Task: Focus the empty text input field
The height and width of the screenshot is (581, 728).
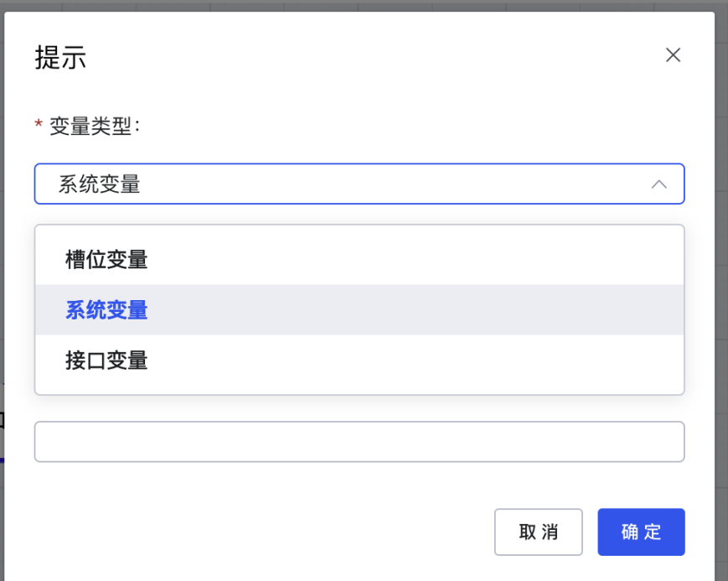Action: tap(359, 442)
